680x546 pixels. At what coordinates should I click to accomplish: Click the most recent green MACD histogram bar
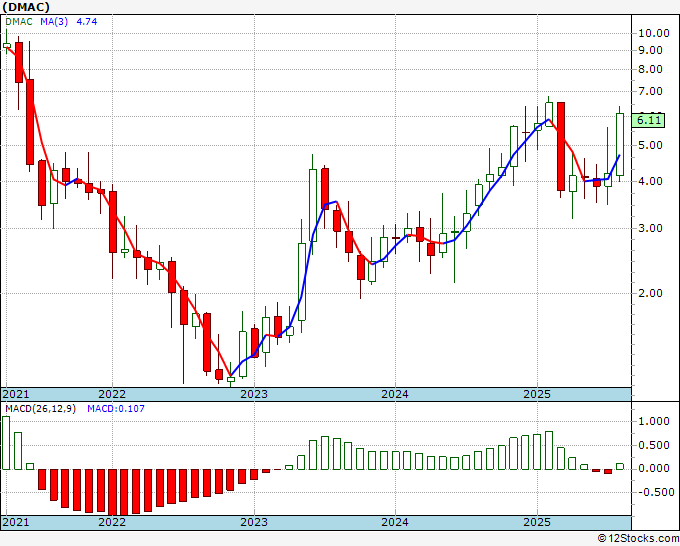click(620, 466)
